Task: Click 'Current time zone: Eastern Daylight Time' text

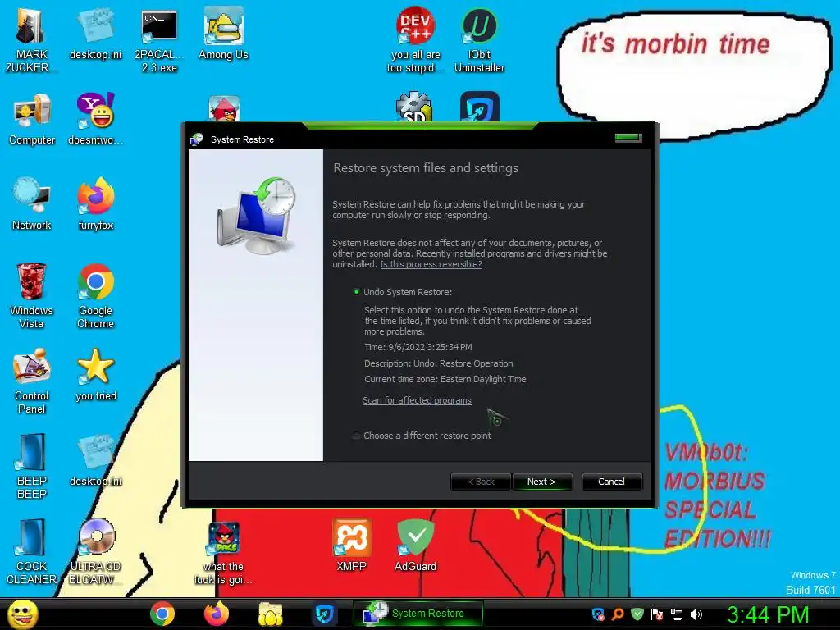Action: (445, 379)
